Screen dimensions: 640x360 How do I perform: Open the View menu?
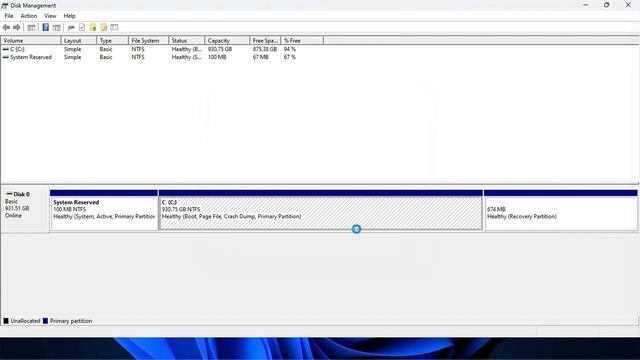(50, 16)
